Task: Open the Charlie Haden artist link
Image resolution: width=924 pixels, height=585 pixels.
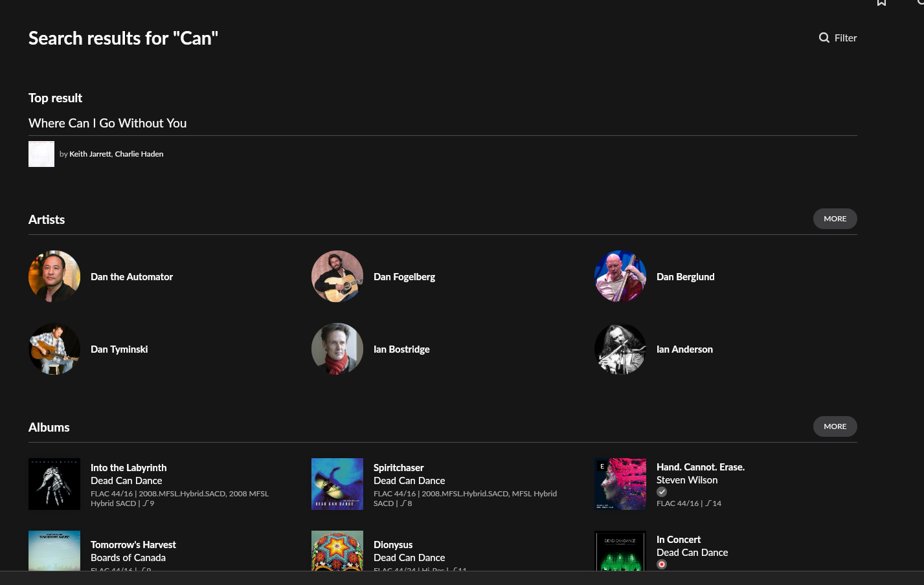Action: [139, 154]
